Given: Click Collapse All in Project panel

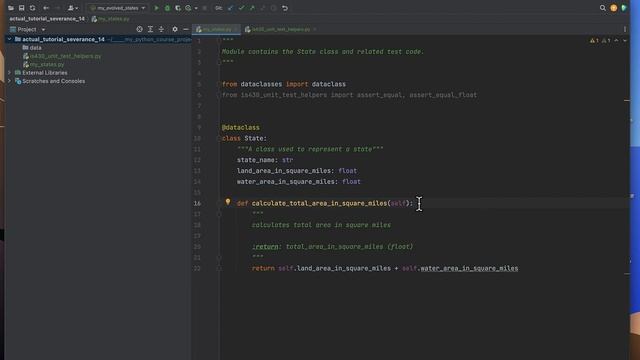Looking at the screenshot, I should pos(161,29).
